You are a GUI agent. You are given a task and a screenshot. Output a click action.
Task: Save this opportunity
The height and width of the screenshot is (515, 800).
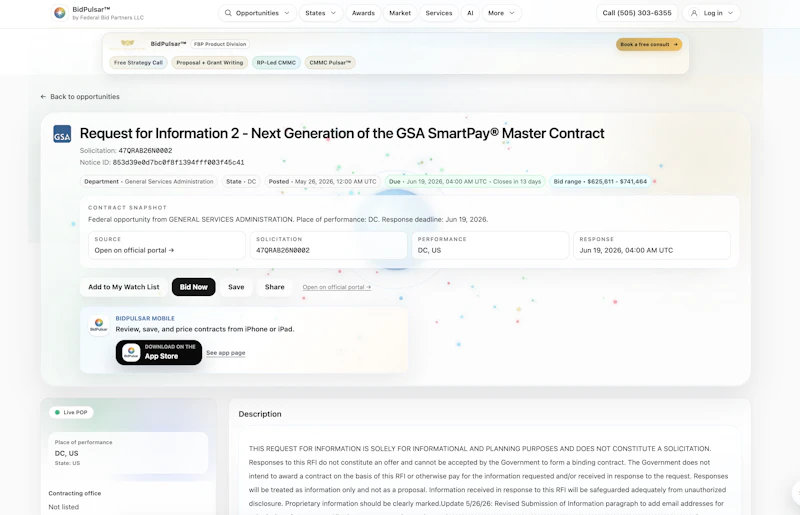point(236,287)
